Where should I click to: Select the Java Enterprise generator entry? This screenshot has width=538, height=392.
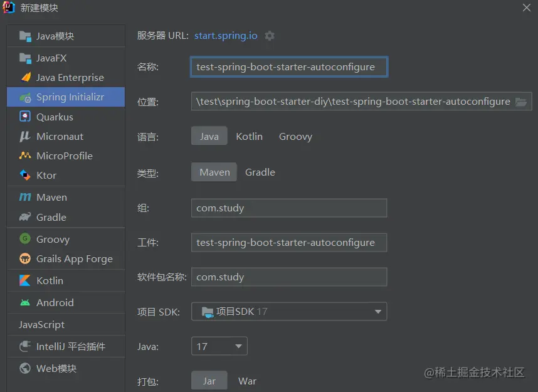(66, 77)
